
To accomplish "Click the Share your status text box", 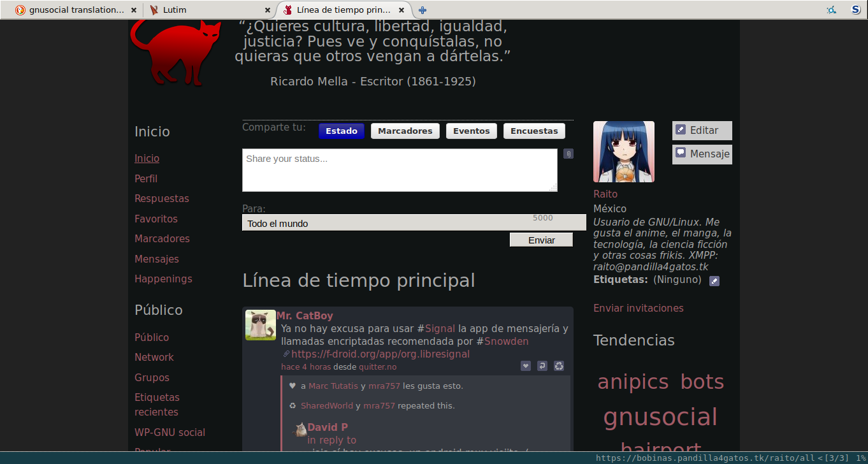I will (400, 170).
